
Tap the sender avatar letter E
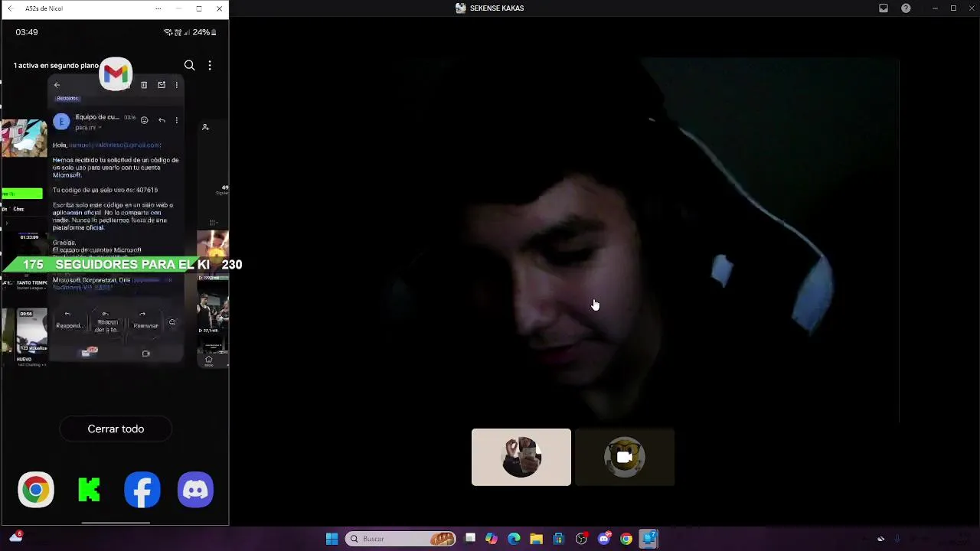click(61, 121)
